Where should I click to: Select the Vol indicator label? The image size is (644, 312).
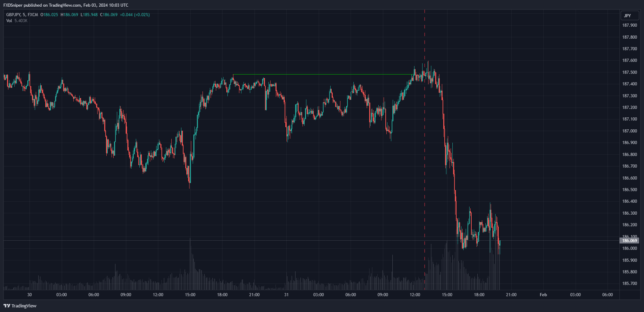pos(9,21)
